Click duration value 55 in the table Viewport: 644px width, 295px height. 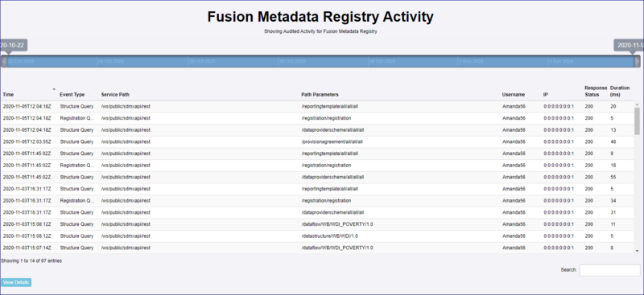[x=613, y=178]
